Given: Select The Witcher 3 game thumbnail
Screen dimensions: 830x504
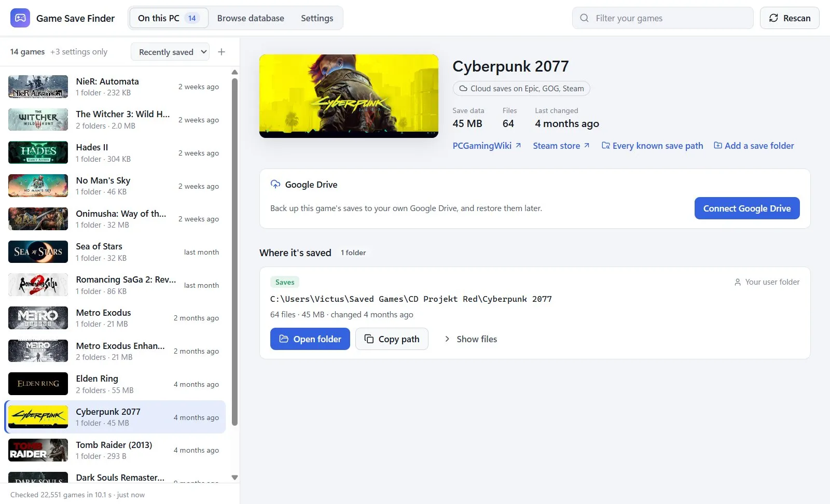Looking at the screenshot, I should (38, 120).
